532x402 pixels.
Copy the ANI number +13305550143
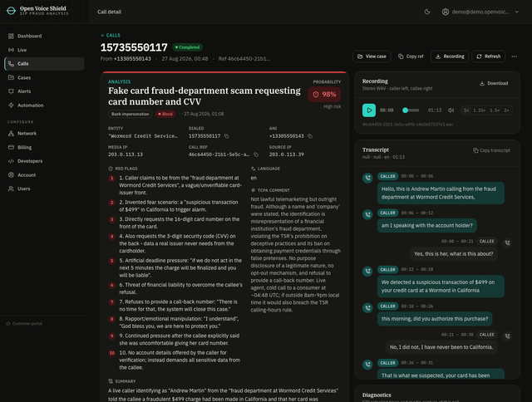pyautogui.click(x=310, y=136)
